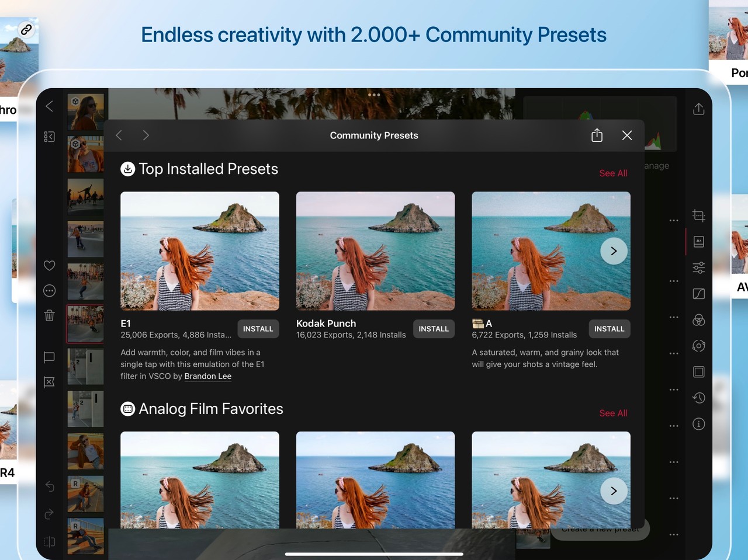
Task: Click the Kodak Punch preset title
Action: tap(326, 324)
